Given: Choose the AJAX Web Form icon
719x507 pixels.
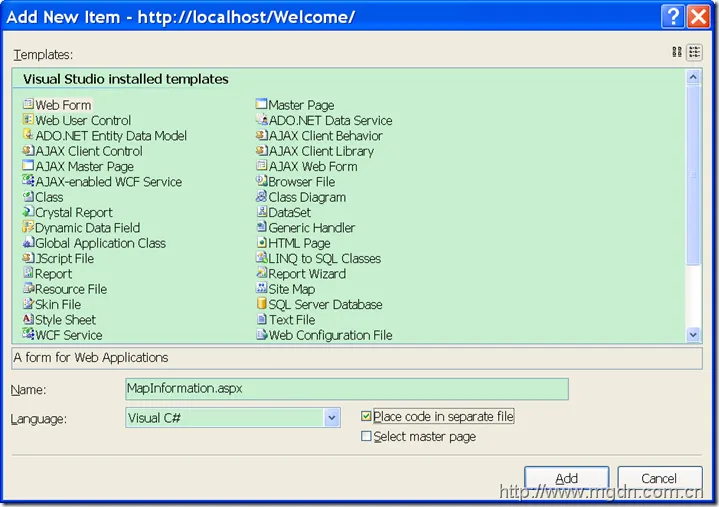Looking at the screenshot, I should (x=261, y=165).
